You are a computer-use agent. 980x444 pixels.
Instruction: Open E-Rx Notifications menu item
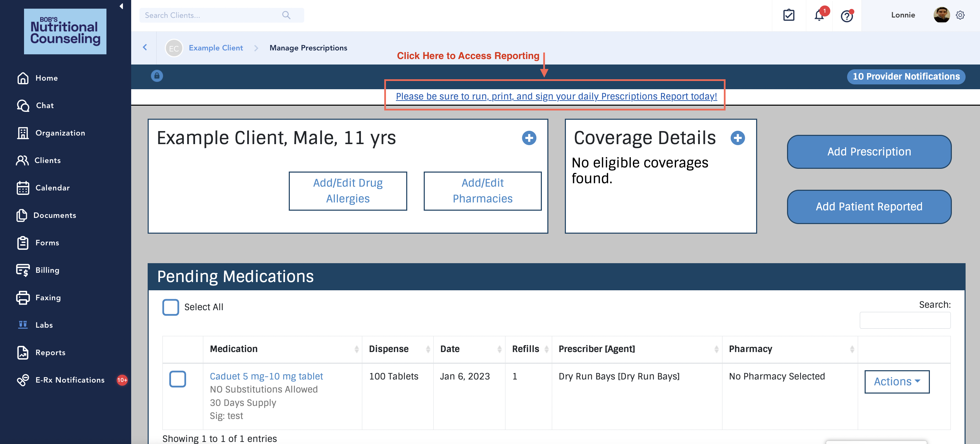click(70, 380)
